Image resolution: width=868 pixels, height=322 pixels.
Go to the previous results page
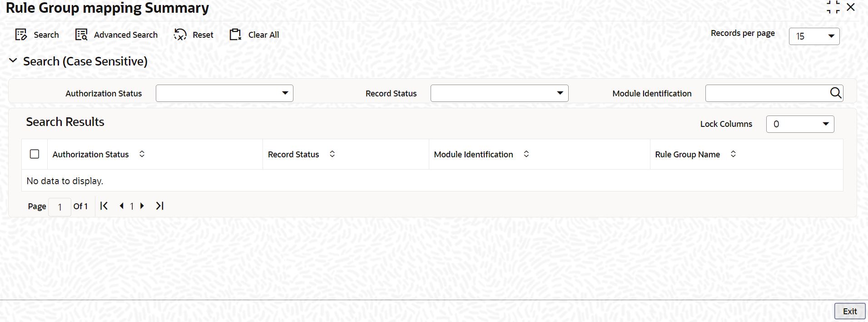click(121, 206)
